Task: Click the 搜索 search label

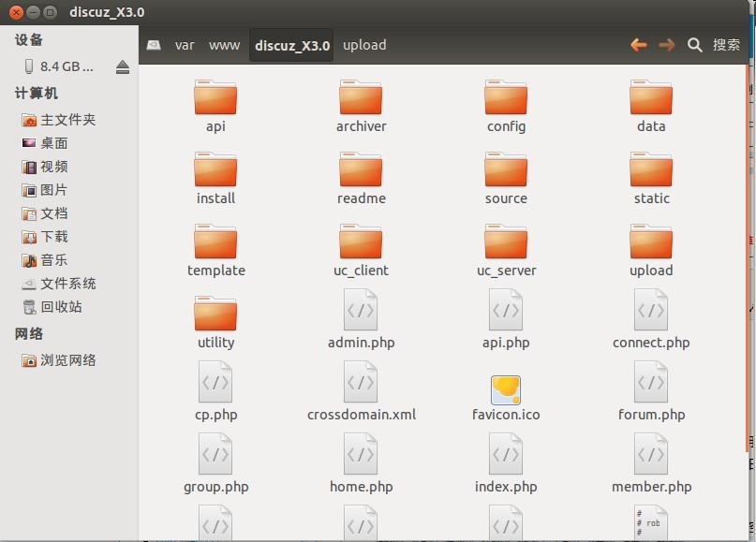Action: click(726, 45)
